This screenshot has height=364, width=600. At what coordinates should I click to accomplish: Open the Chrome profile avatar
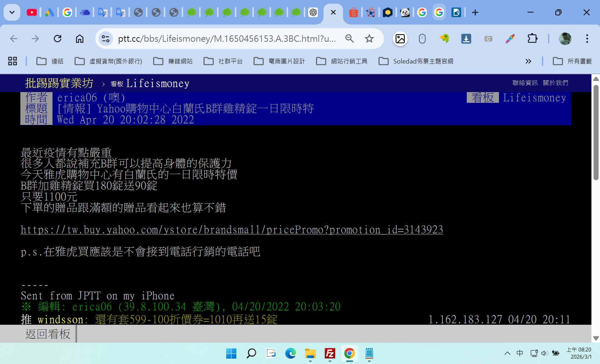coord(565,39)
